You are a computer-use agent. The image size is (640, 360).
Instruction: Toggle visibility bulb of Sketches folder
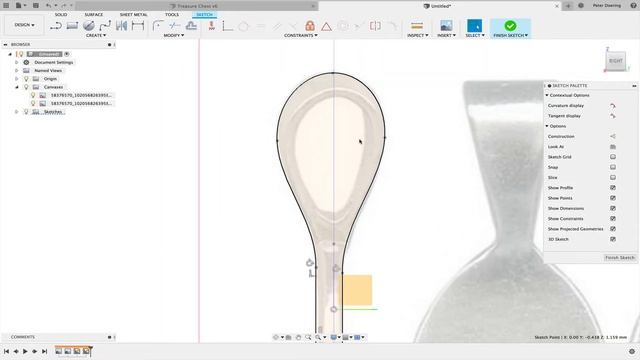pyautogui.click(x=27, y=111)
